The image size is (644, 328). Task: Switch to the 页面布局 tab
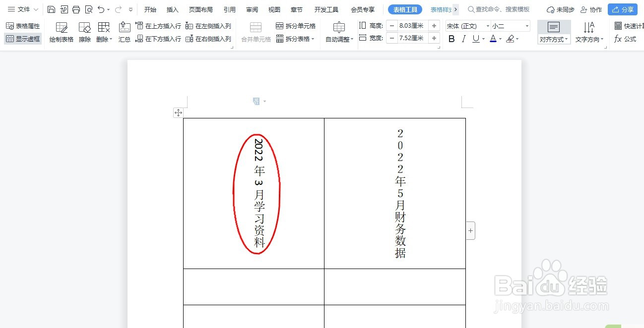(x=201, y=9)
